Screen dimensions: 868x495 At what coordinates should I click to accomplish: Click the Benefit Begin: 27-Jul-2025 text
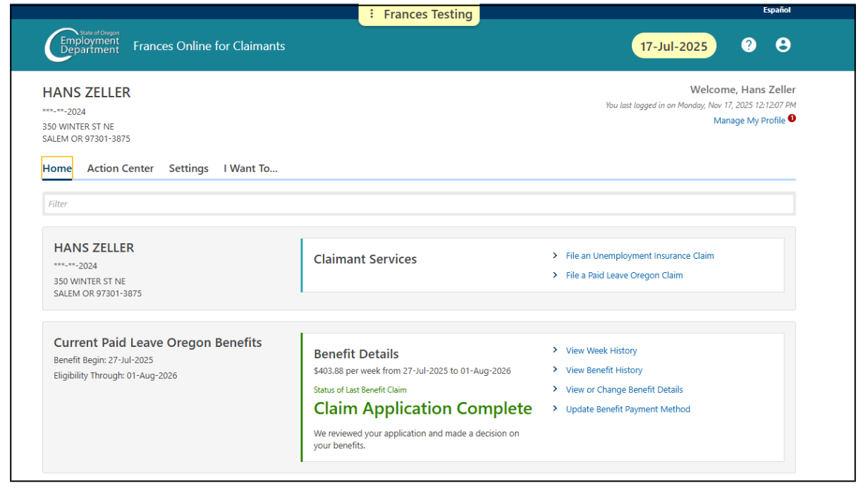click(x=104, y=360)
